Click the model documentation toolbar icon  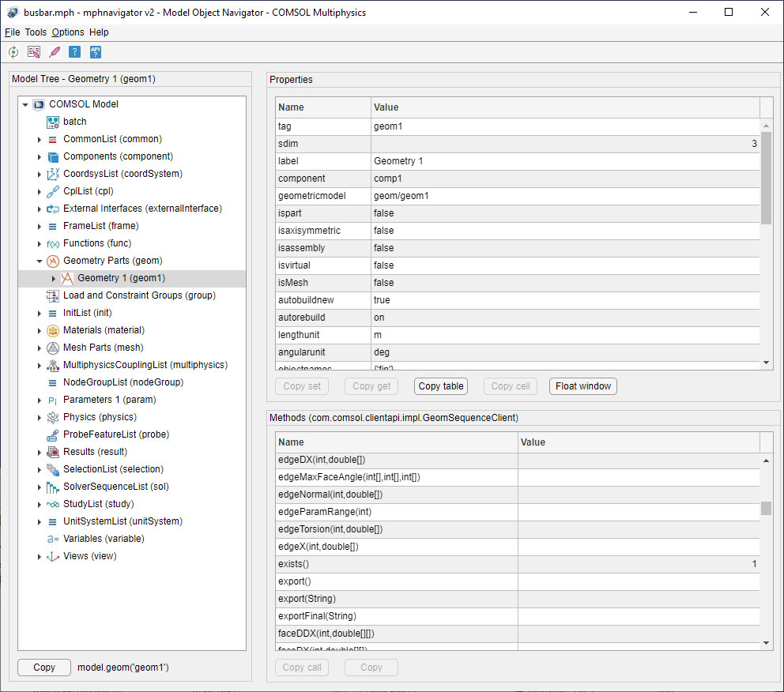click(33, 52)
